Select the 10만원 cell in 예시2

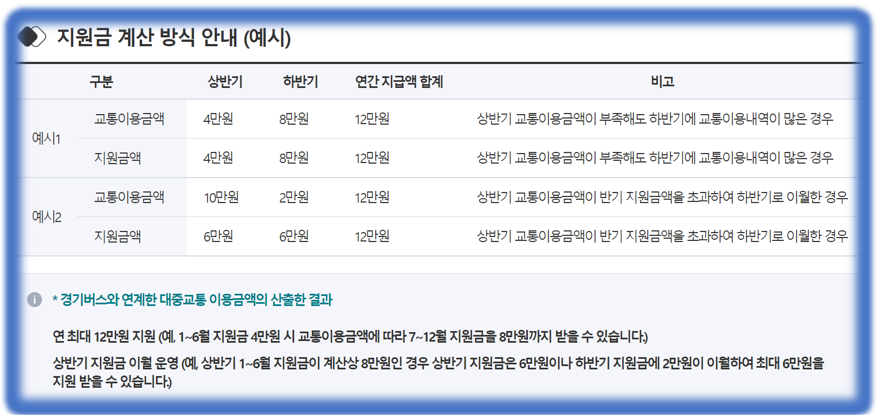tap(221, 197)
